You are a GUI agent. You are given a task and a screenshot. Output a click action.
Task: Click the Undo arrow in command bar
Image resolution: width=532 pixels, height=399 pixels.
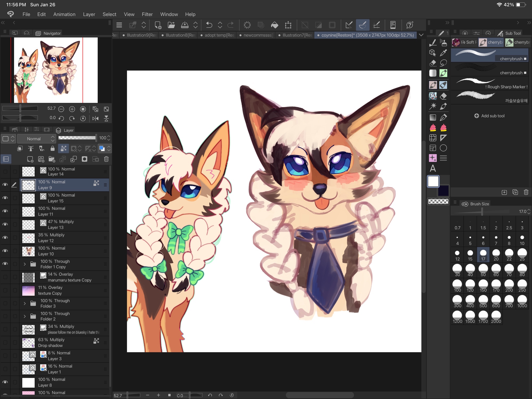click(209, 25)
